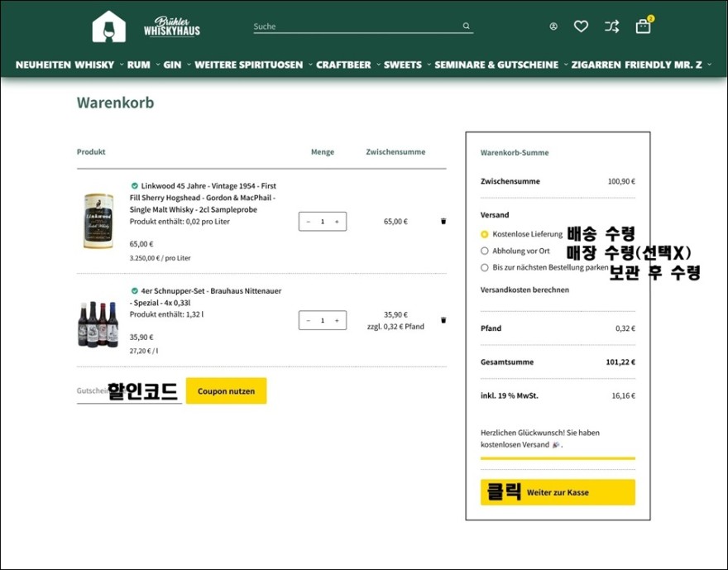Viewport: 728px width, 570px height.
Task: Click the yellow free shipping progress bar
Action: click(x=558, y=458)
